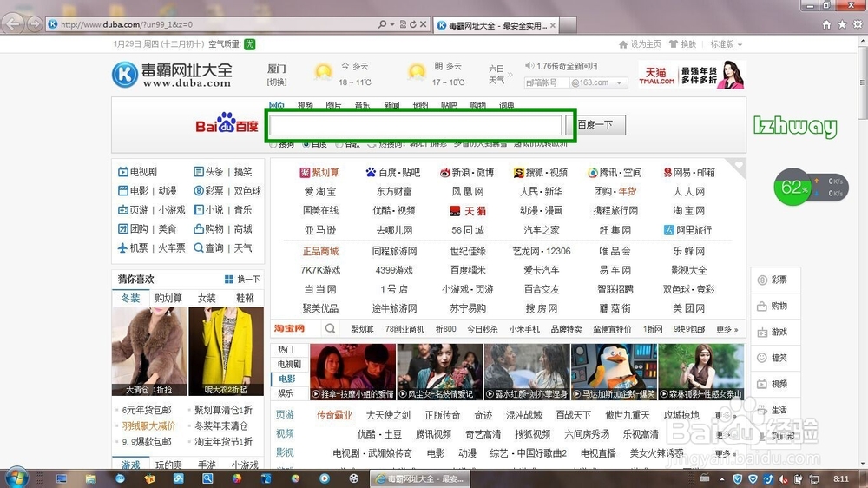868x488 pixels.
Task: Switch to 冬装 tab in 猜你喜欢
Action: point(131,298)
